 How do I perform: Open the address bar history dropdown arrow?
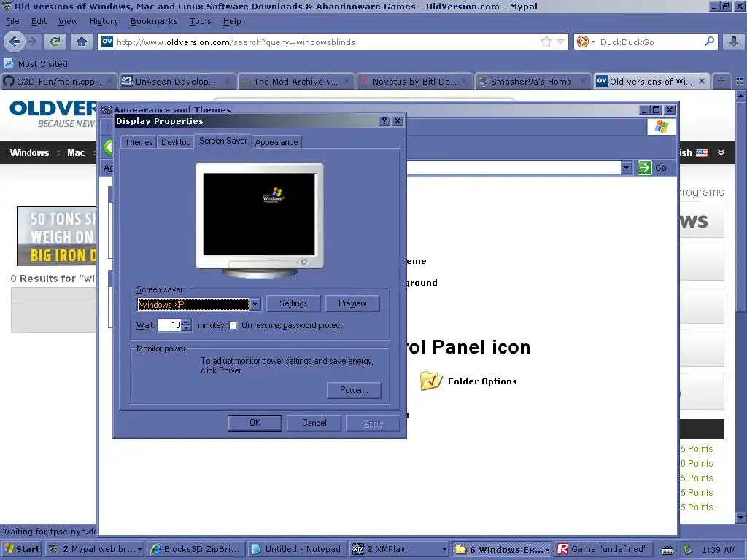(561, 42)
